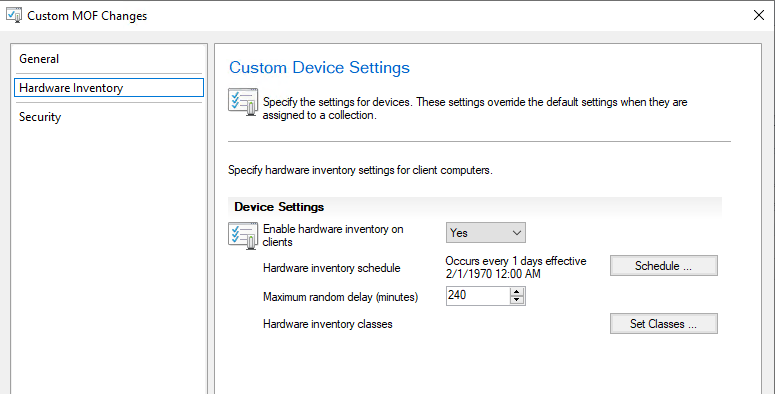Image resolution: width=775 pixels, height=394 pixels.
Task: Click into the random delay minutes field
Action: click(x=478, y=296)
